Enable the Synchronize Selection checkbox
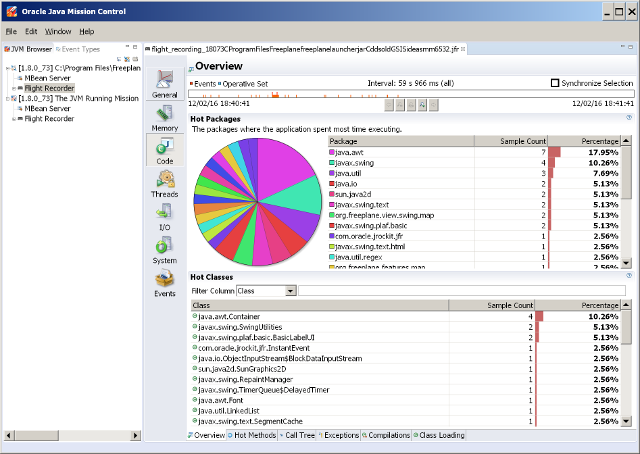This screenshot has height=454, width=640. (555, 83)
